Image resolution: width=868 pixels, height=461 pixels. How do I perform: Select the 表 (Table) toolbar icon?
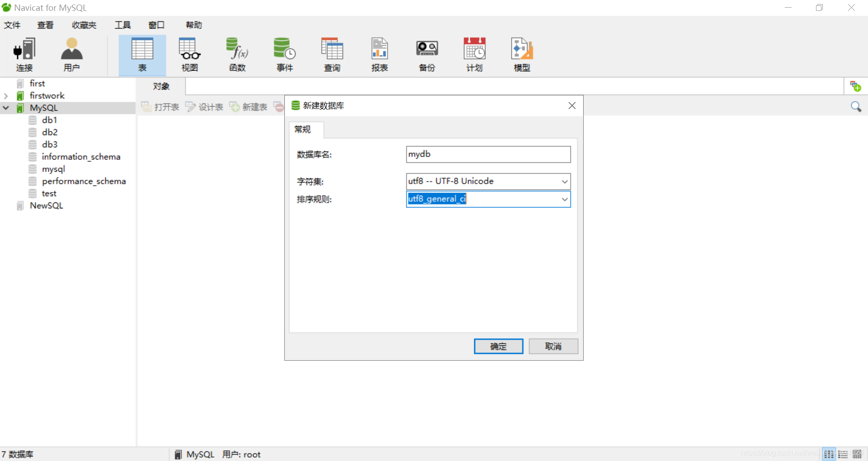click(x=142, y=55)
